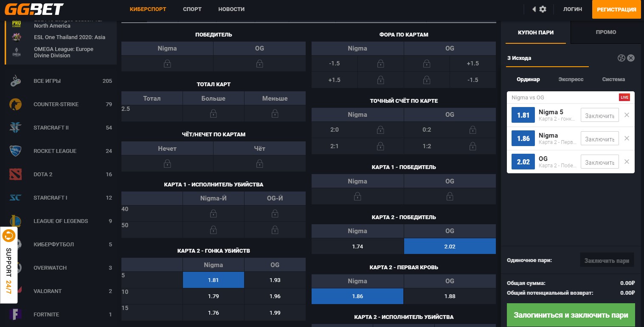Click the Заключить пари button for single bets

point(607,260)
